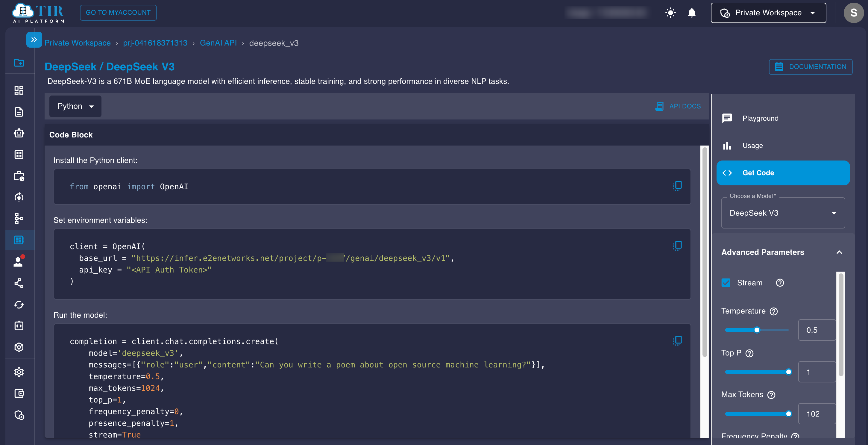This screenshot has width=868, height=445.
Task: Open the robot agent icon in sidebar
Action: point(19,133)
